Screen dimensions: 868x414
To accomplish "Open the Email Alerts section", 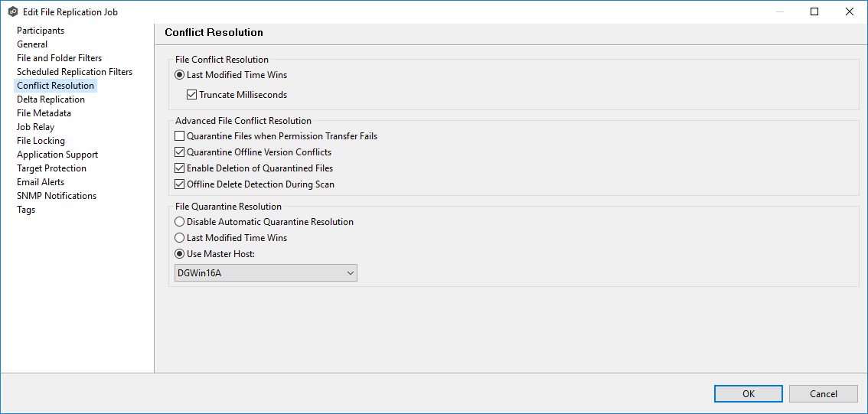I will [41, 182].
